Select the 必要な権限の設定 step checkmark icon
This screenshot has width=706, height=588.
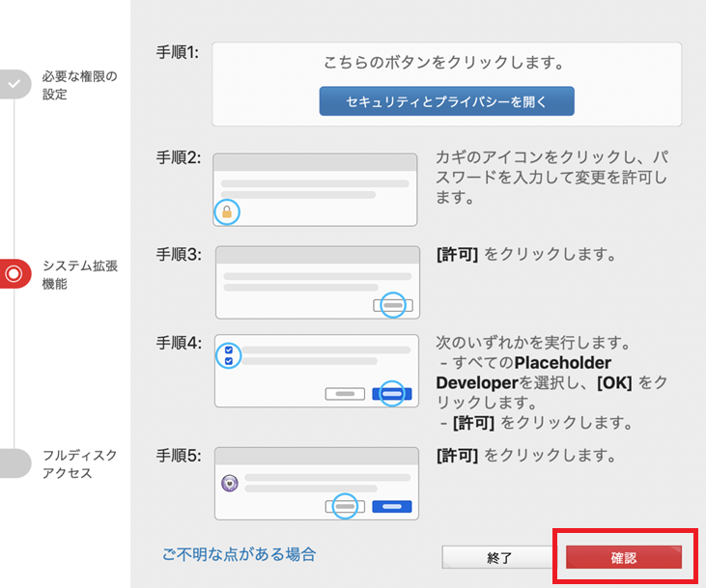[14, 84]
